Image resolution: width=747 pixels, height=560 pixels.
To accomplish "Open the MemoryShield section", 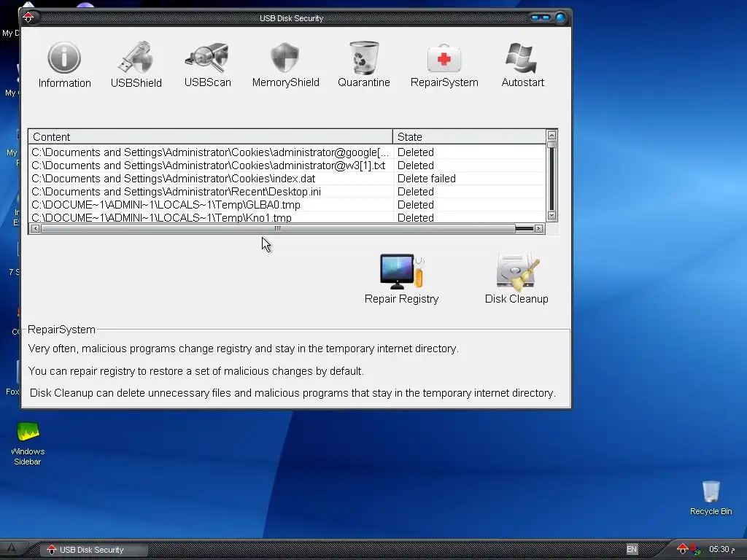I will tap(285, 65).
